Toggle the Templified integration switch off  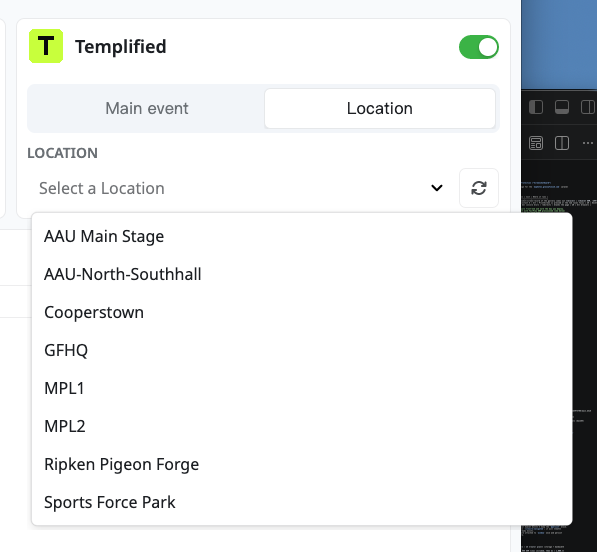click(479, 47)
